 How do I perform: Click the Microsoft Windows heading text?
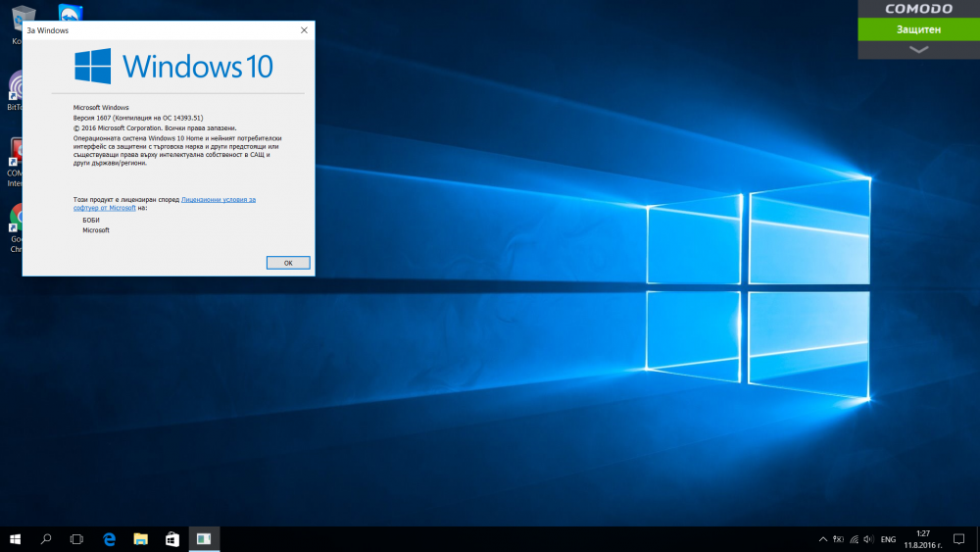101,108
